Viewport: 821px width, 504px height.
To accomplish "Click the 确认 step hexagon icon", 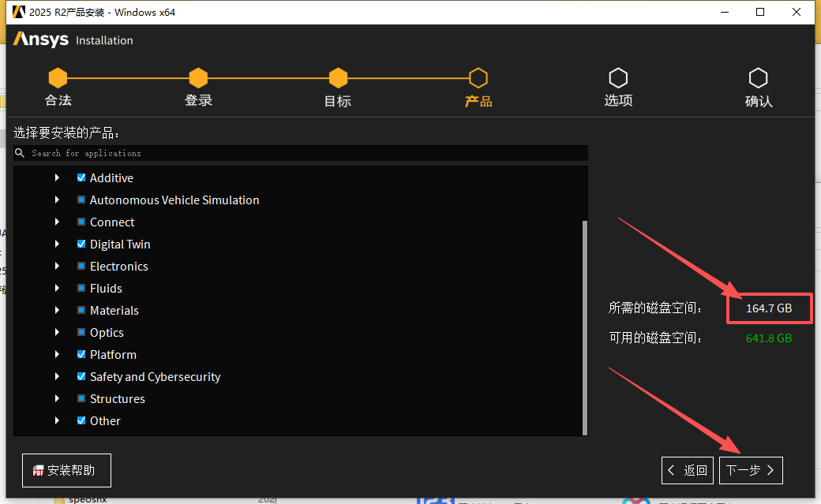I will (759, 77).
